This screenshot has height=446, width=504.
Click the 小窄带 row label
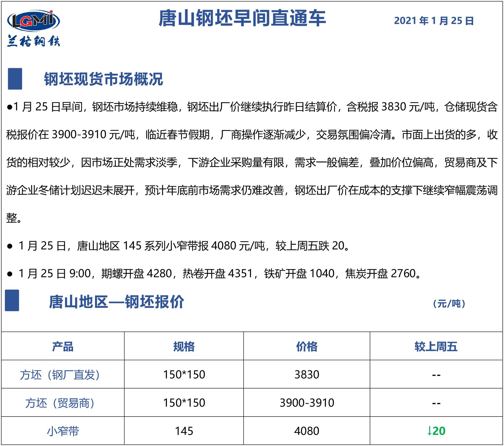point(63,431)
